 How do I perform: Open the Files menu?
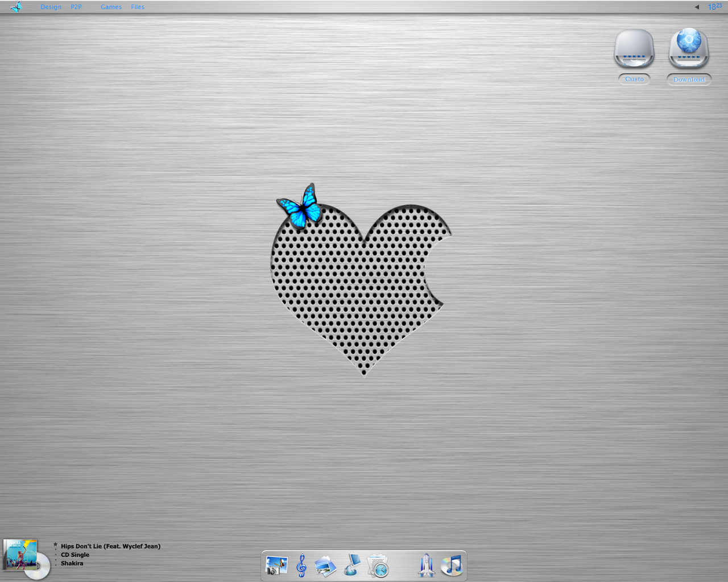(x=138, y=7)
